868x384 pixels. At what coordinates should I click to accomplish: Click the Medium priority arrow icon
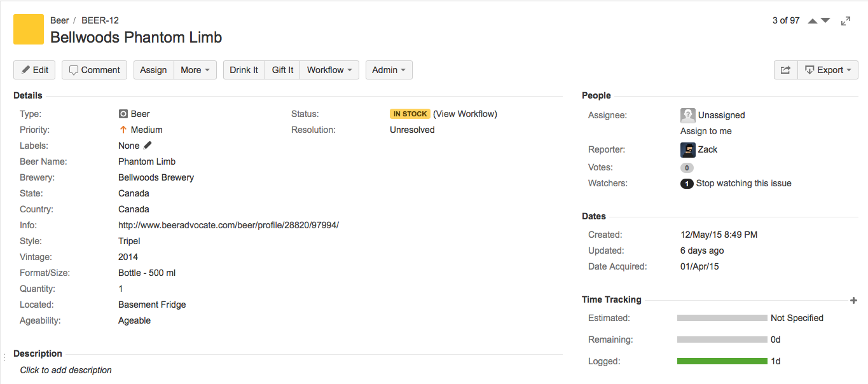pos(123,130)
